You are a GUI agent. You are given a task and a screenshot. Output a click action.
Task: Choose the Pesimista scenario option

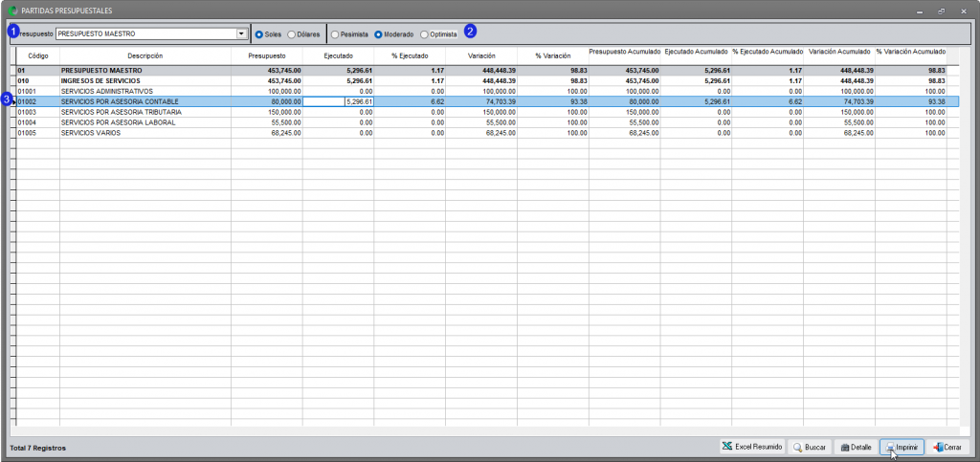coord(349,34)
